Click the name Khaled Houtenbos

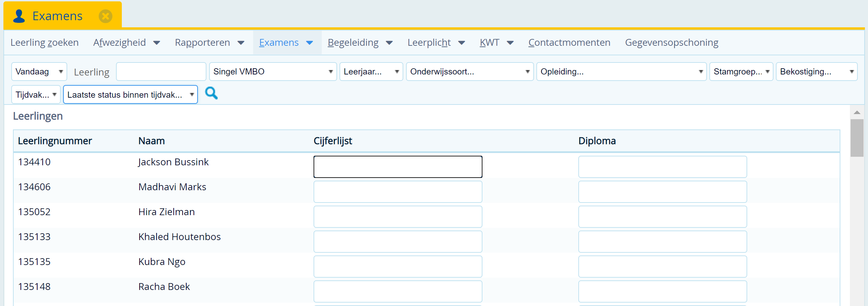[179, 237]
